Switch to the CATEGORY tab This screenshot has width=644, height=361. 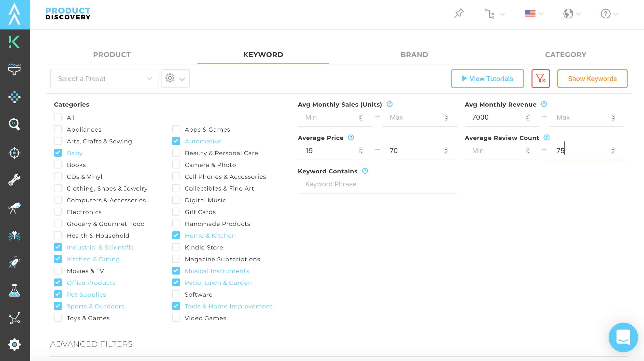click(565, 55)
